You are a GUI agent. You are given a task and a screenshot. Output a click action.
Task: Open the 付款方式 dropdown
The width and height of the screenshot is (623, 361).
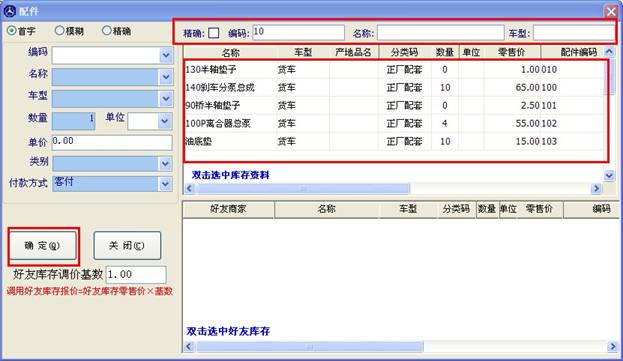pyautogui.click(x=165, y=184)
